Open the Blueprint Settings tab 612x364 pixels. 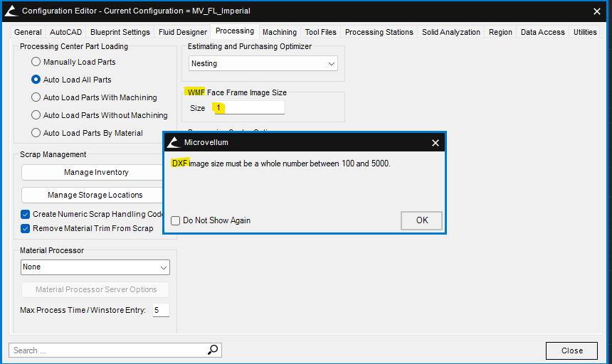(120, 32)
